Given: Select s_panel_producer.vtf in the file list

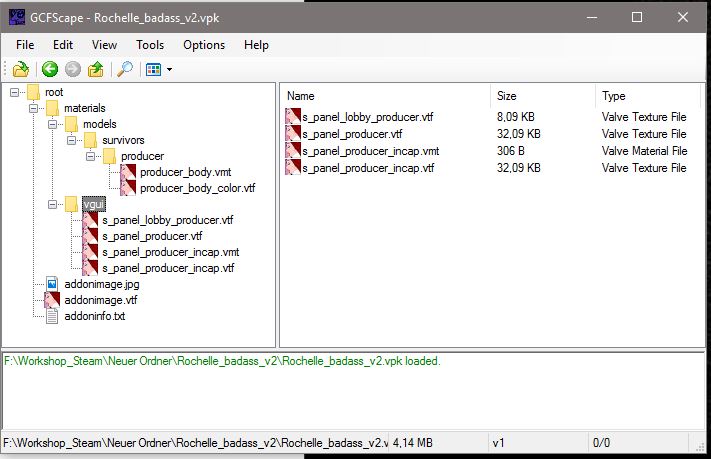Looking at the screenshot, I should pyautogui.click(x=352, y=134).
